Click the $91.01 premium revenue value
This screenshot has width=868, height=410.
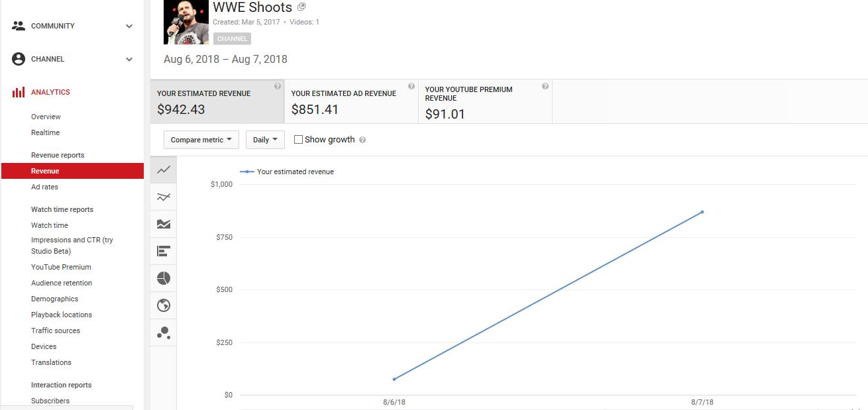coord(445,115)
